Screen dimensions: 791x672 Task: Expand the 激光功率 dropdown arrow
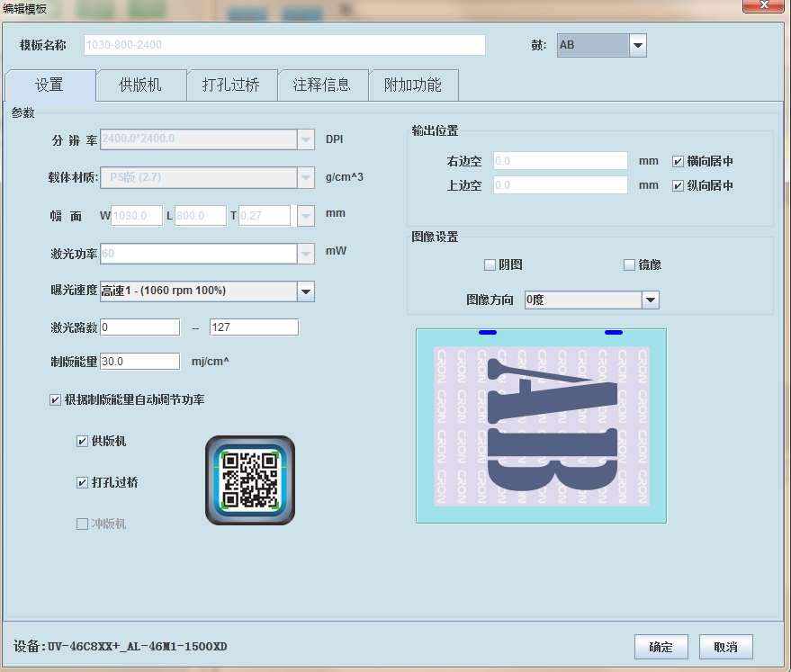pyautogui.click(x=306, y=254)
